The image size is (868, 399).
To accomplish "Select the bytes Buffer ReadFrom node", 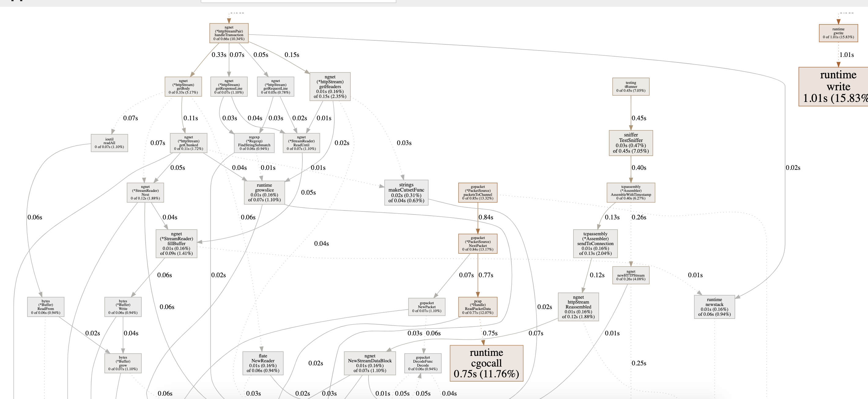I will tap(46, 307).
